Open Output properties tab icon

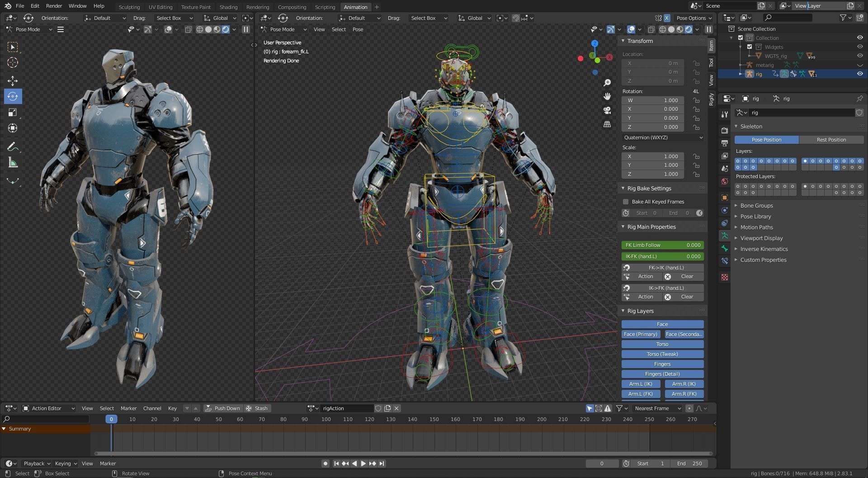(725, 143)
